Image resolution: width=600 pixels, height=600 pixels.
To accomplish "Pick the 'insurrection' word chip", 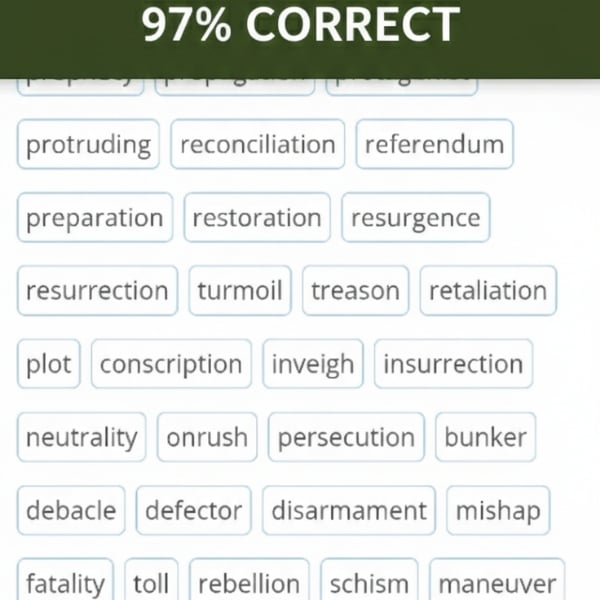I will tap(453, 364).
